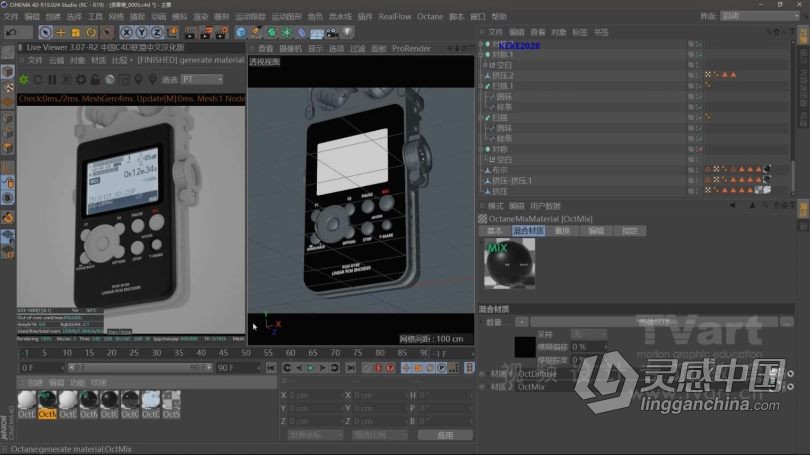Click frame 45 on the timeline ruler
This screenshot has height=455, width=810.
coord(223,353)
